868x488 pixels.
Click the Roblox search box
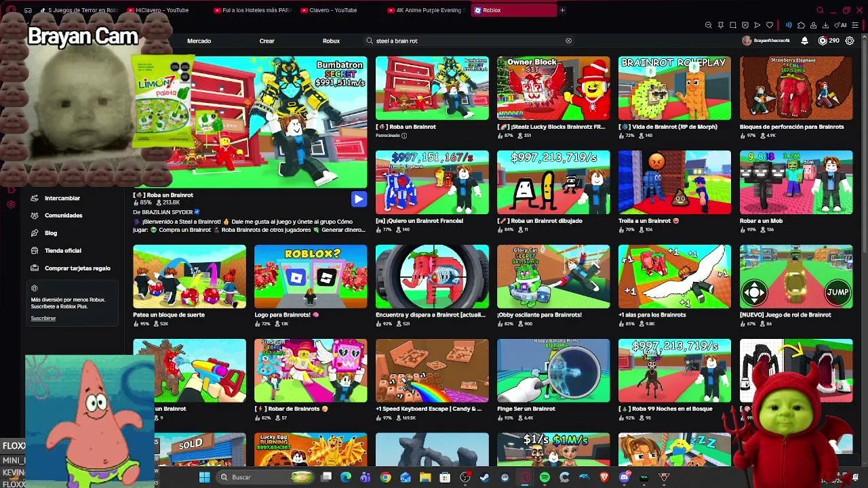tap(469, 41)
